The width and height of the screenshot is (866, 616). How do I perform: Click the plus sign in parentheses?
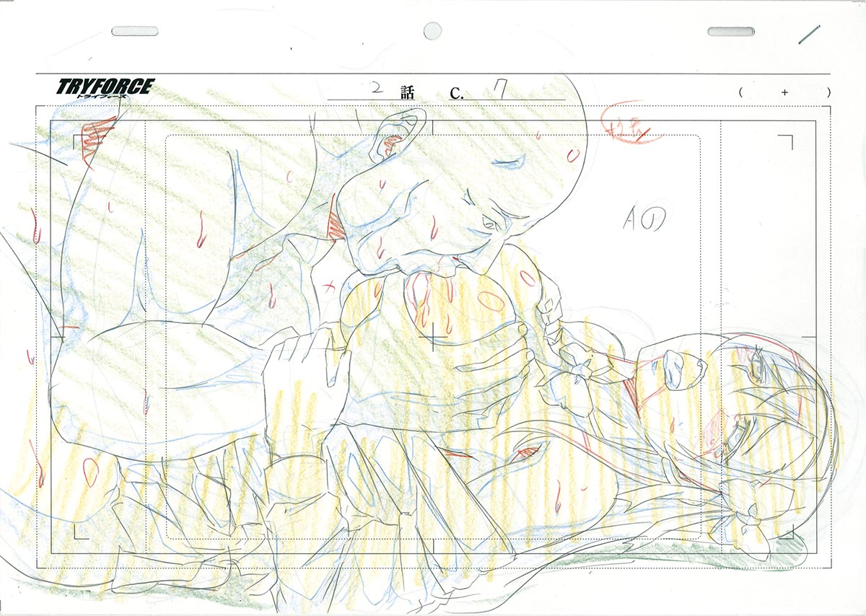pyautogui.click(x=784, y=92)
